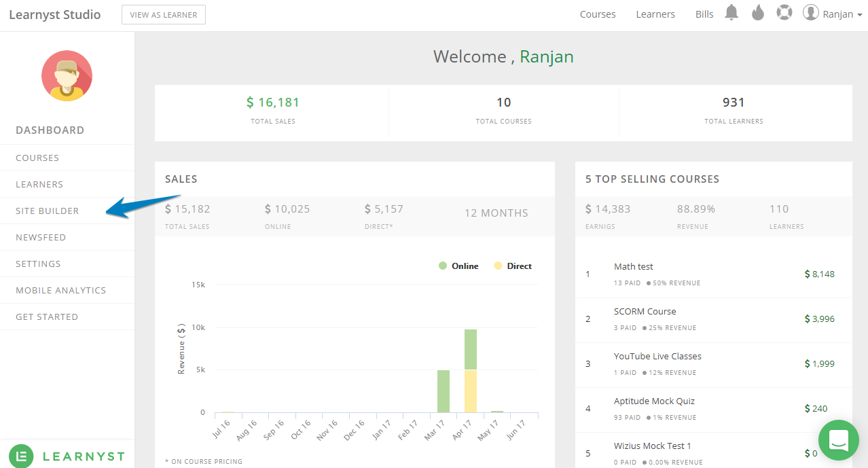Open the Math test course
The width and height of the screenshot is (868, 468).
pos(634,267)
